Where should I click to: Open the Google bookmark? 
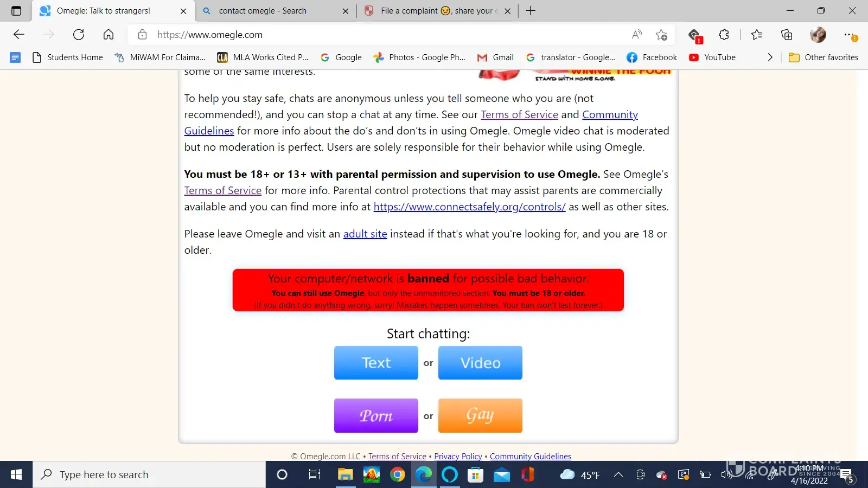(x=341, y=57)
